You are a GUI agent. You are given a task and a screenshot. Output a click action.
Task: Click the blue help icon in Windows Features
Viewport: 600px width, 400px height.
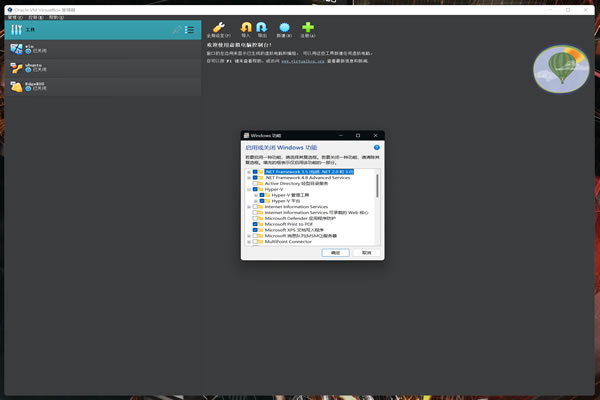click(x=376, y=147)
